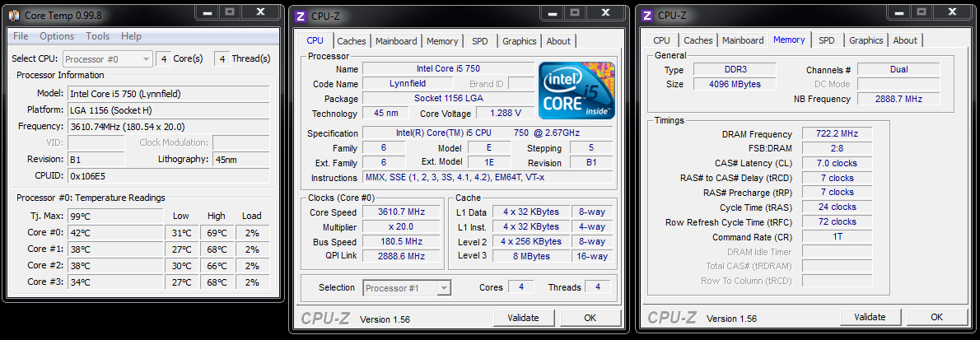The image size is (980, 340).
Task: Click the memory Size 4096 MBytes value
Action: pyautogui.click(x=735, y=84)
